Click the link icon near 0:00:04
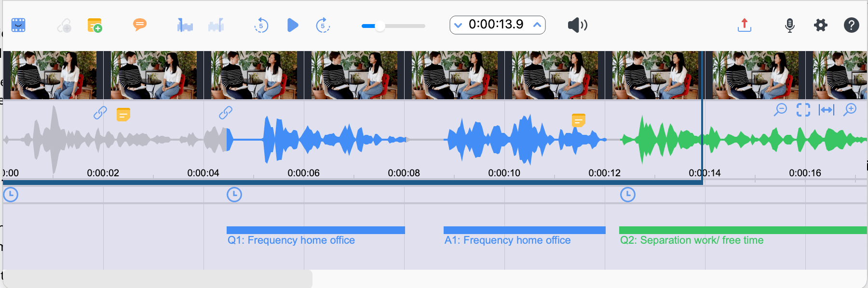868x288 pixels. (226, 113)
